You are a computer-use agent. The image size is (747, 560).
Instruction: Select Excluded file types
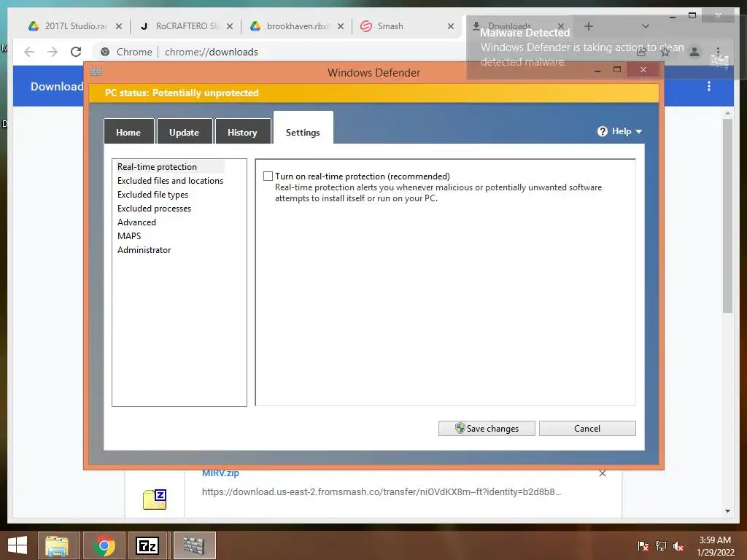152,194
